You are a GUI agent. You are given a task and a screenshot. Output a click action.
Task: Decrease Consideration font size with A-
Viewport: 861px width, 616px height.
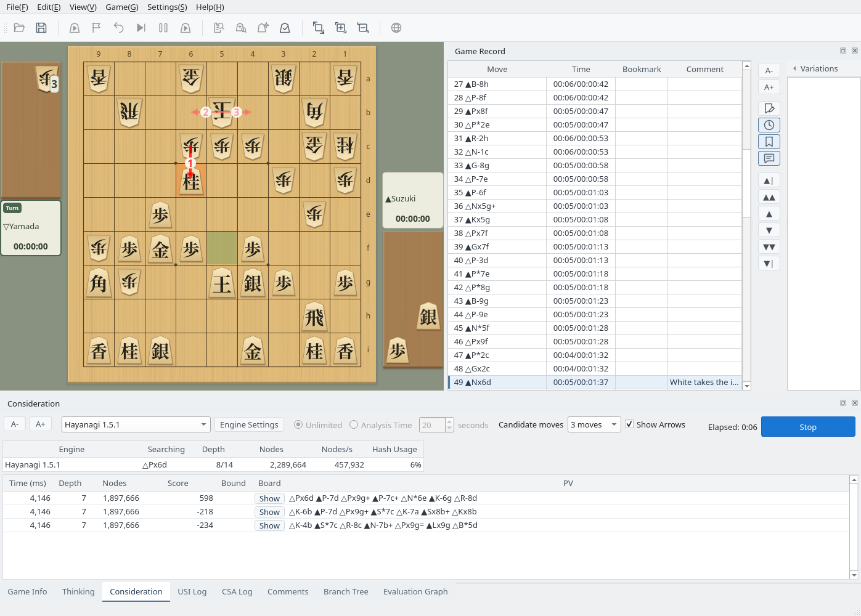pos(15,424)
